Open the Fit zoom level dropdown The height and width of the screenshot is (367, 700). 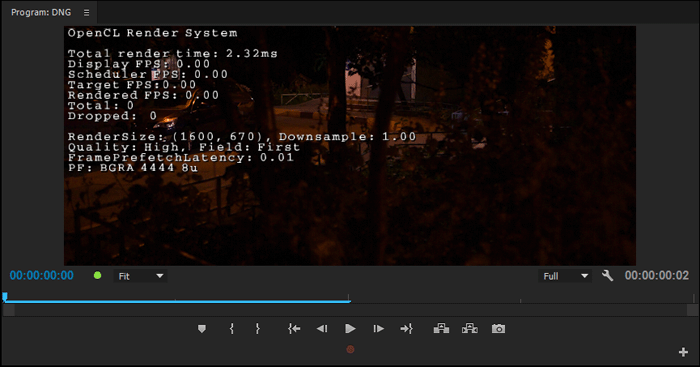tap(140, 276)
